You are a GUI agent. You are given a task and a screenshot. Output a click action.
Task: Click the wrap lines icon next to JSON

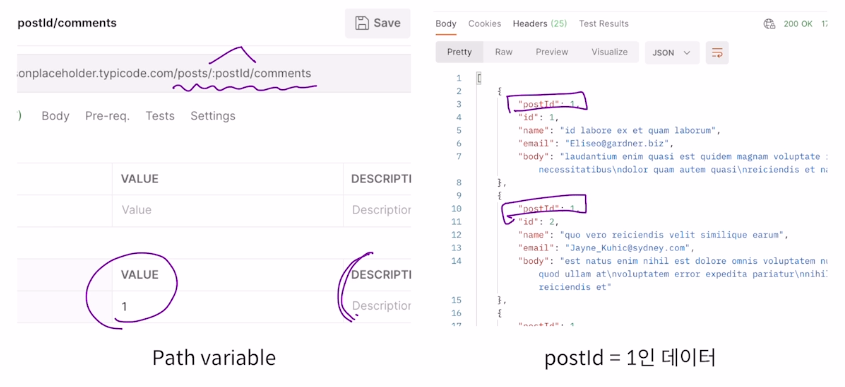coord(717,53)
